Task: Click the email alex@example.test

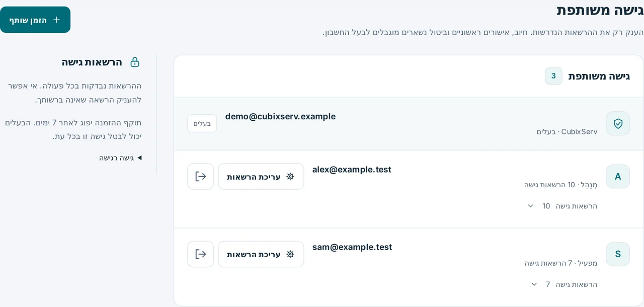Action: tap(352, 170)
